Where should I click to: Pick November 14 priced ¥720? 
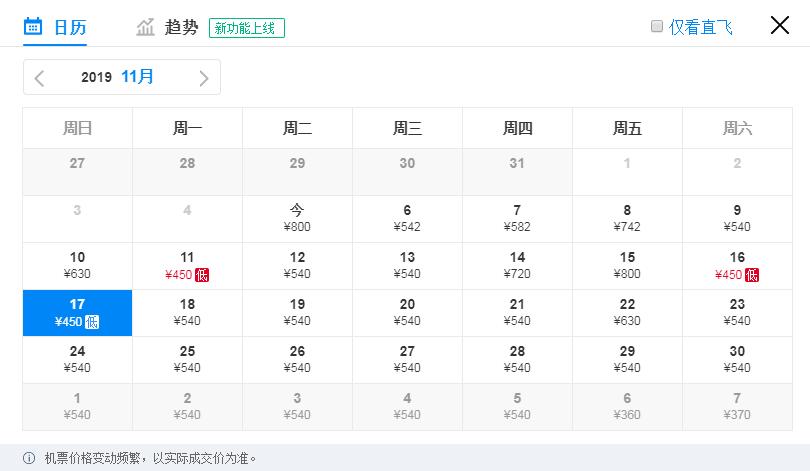tap(517, 266)
